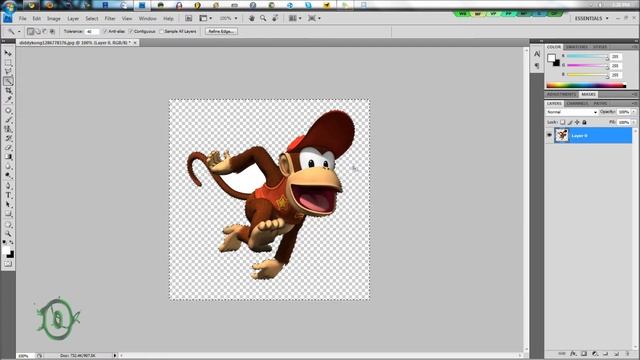This screenshot has width=640, height=360.
Task: Toggle lock transparent pixels
Action: 562,122
